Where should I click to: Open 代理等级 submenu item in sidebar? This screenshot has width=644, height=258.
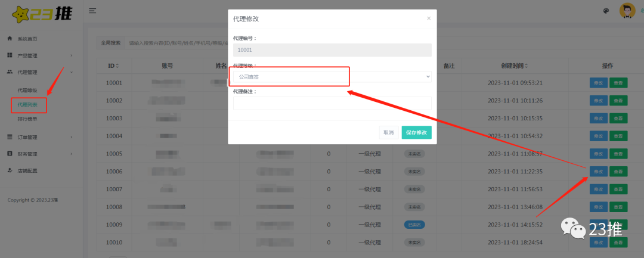27,90
